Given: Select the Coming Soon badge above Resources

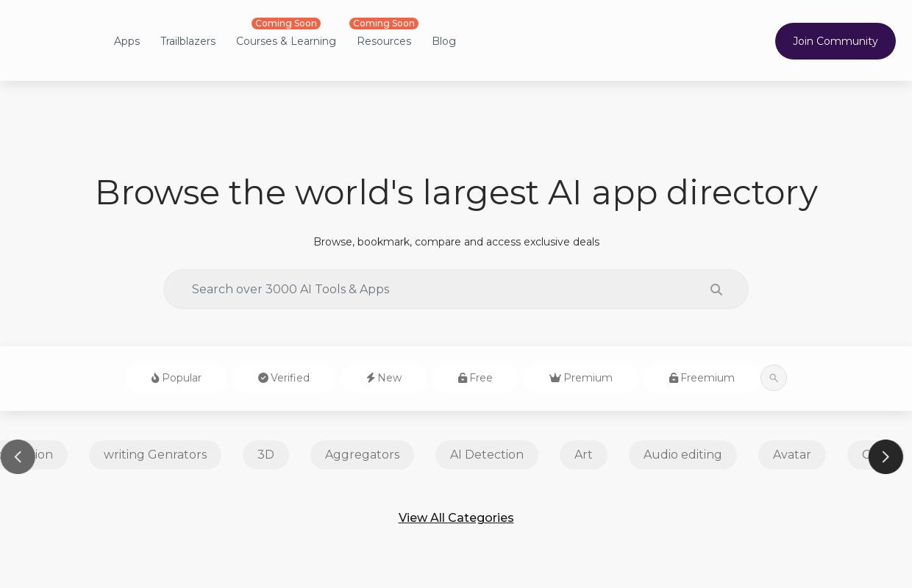Looking at the screenshot, I should (384, 24).
